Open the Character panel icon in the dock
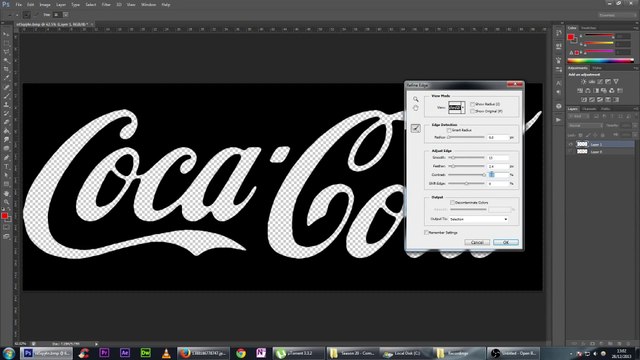This screenshot has height=360, width=640. pos(558,83)
